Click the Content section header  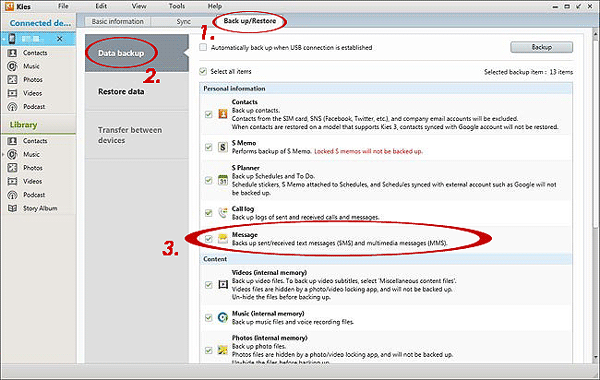(386, 259)
